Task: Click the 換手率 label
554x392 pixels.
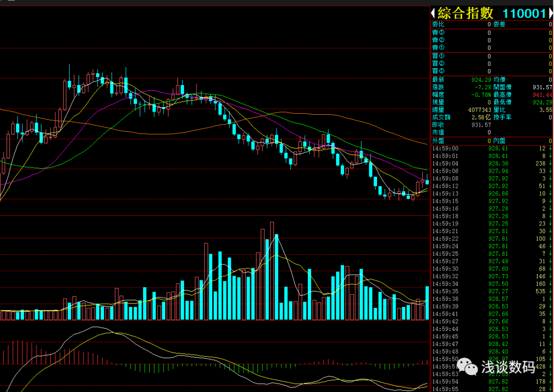Action: pos(502,117)
